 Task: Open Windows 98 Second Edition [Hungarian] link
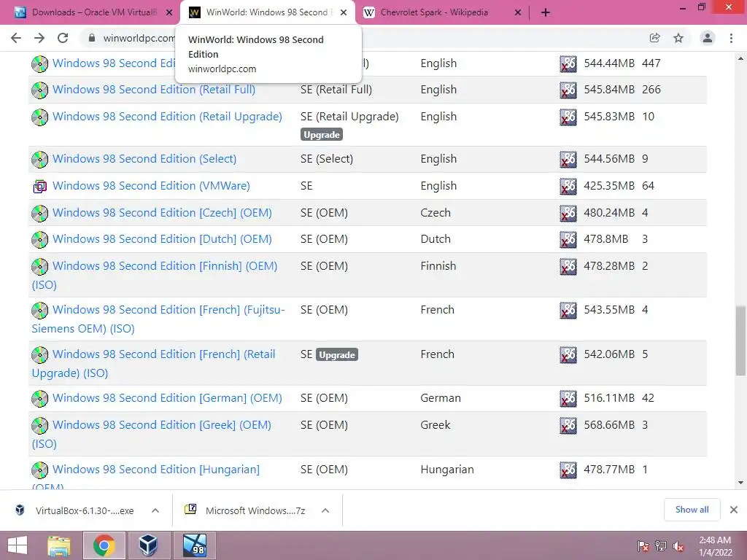pyautogui.click(x=156, y=470)
